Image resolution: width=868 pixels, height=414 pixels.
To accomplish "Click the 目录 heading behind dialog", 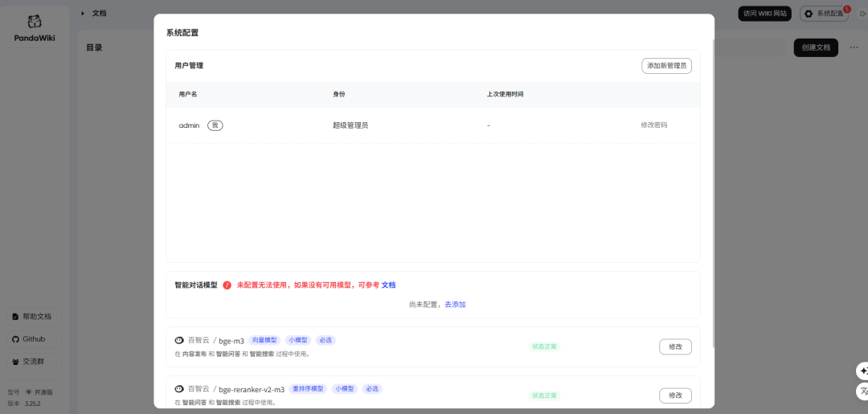I will [94, 47].
